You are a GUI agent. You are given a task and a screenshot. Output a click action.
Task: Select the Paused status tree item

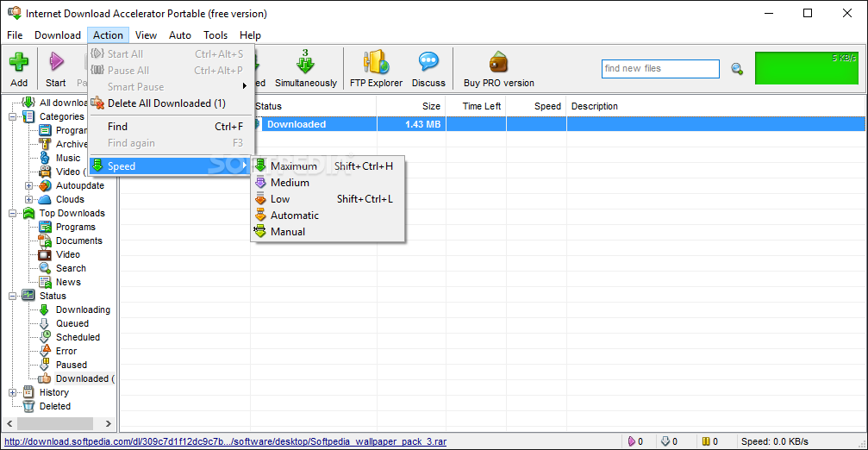coord(71,366)
